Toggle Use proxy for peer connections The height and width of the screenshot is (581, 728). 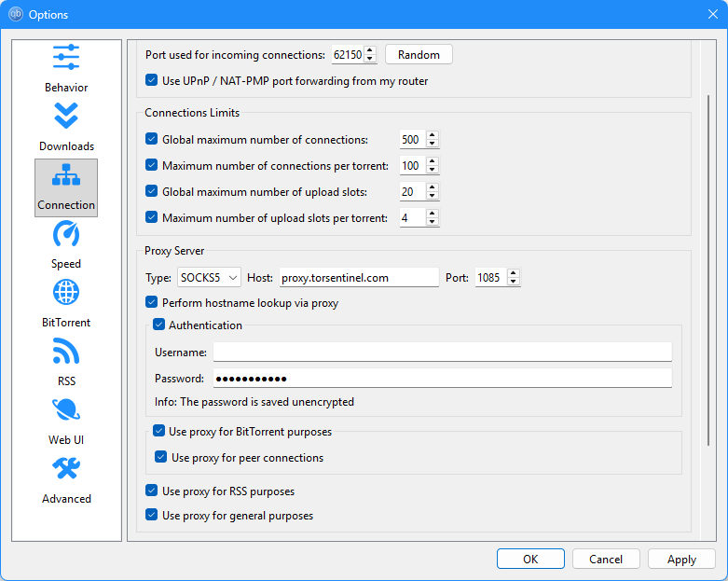[160, 457]
